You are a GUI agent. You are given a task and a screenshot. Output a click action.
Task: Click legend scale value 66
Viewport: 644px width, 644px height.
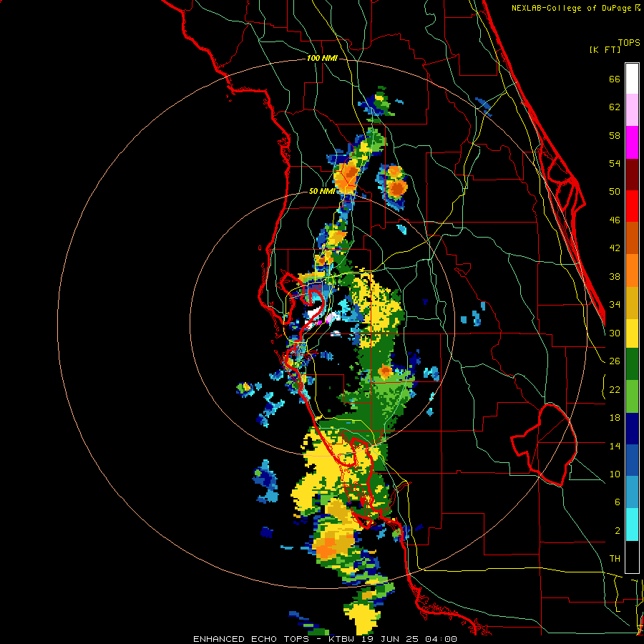click(x=615, y=79)
